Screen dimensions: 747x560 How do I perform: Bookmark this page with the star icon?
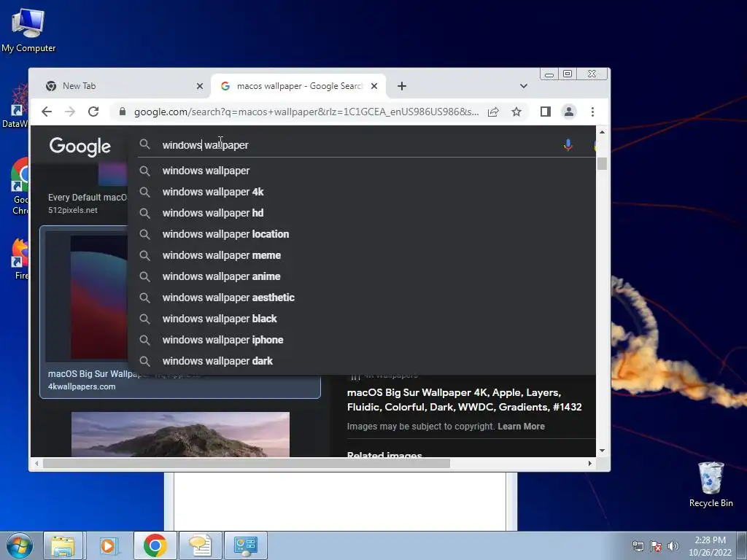[x=516, y=112]
